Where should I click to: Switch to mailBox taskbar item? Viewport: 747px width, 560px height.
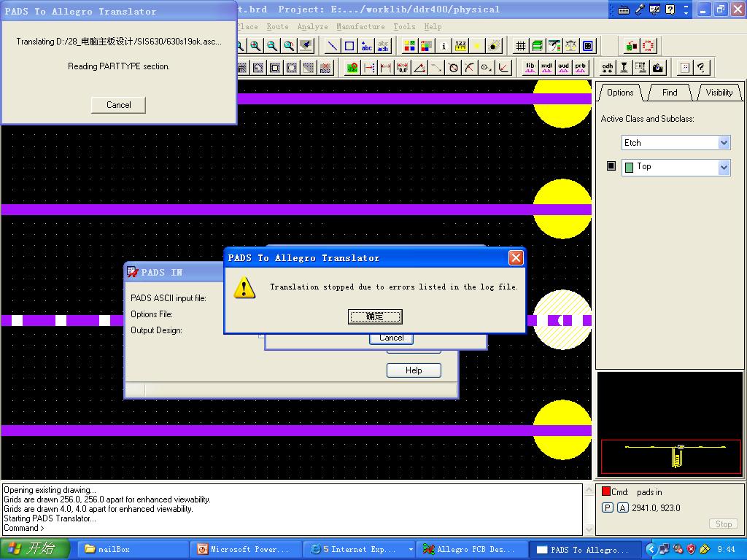[133, 549]
